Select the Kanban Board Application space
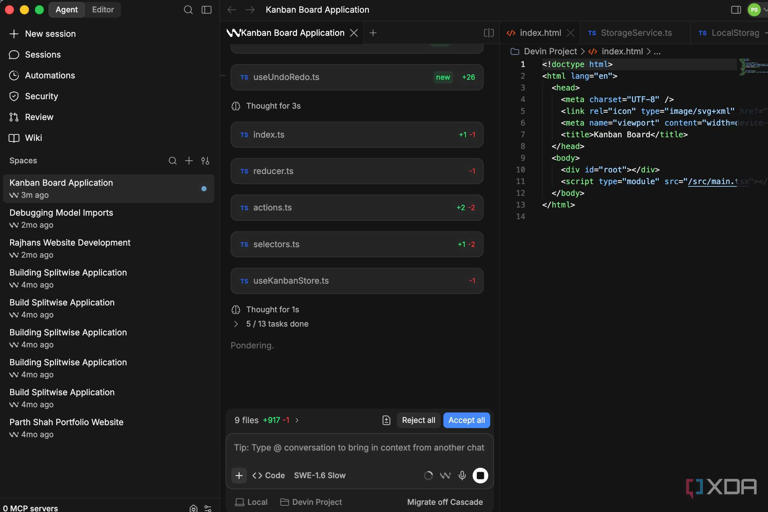Screen dimensions: 768x512 (108, 189)
